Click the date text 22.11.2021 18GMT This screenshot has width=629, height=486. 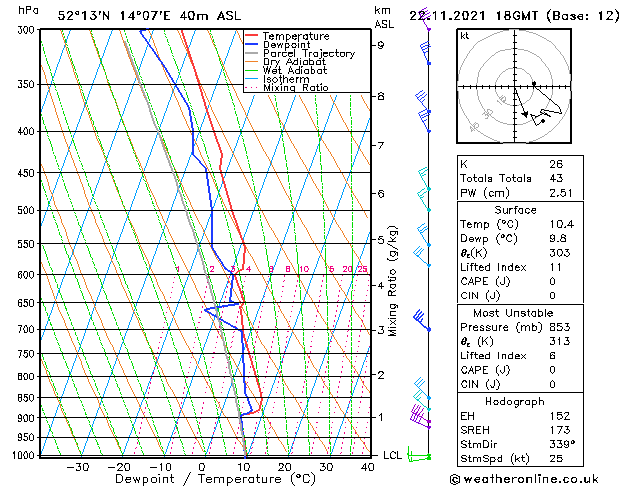(x=474, y=16)
